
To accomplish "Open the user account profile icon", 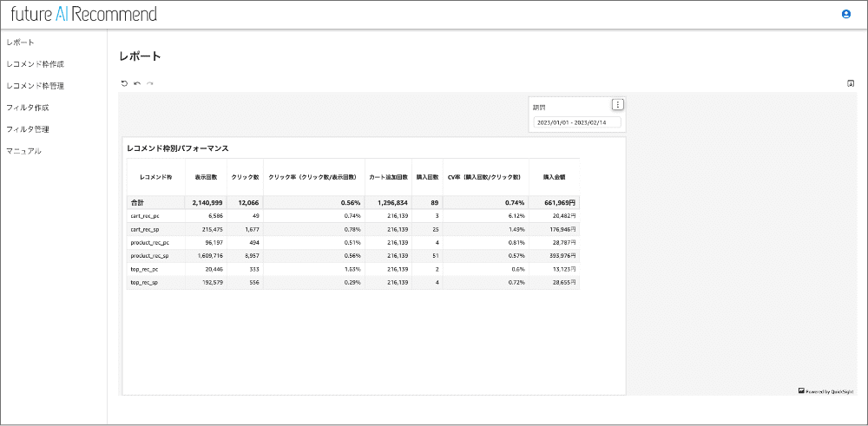I will click(x=846, y=14).
